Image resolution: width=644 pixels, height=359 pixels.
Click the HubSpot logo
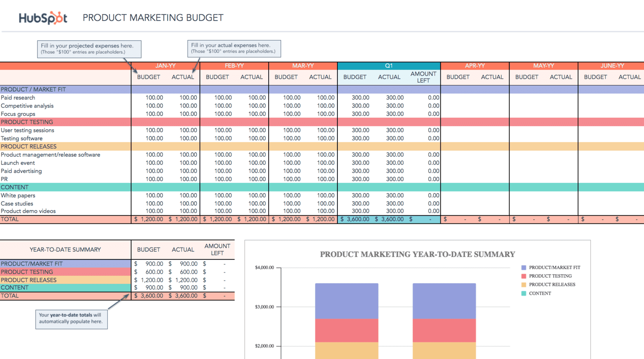[43, 17]
